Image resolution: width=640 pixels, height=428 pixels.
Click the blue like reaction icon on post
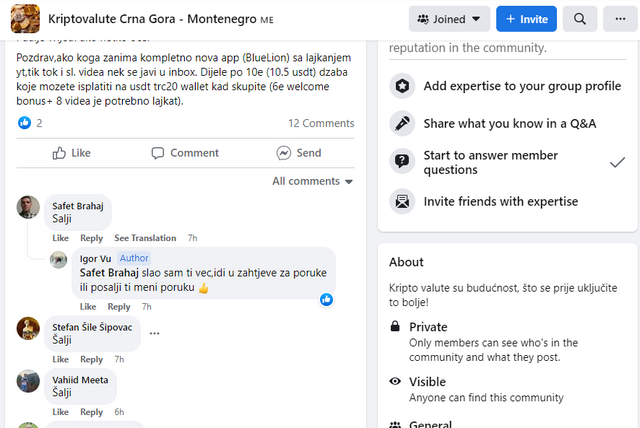tap(24, 123)
